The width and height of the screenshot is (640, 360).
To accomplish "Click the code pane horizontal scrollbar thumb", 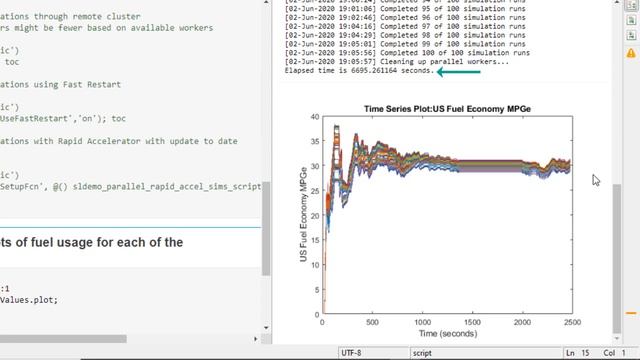I will click(63, 339).
